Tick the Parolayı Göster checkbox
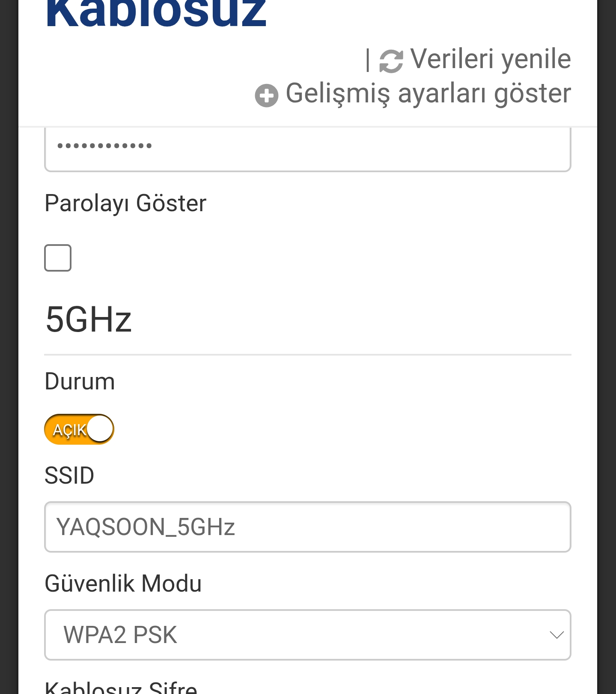Image resolution: width=616 pixels, height=694 pixels. (58, 258)
